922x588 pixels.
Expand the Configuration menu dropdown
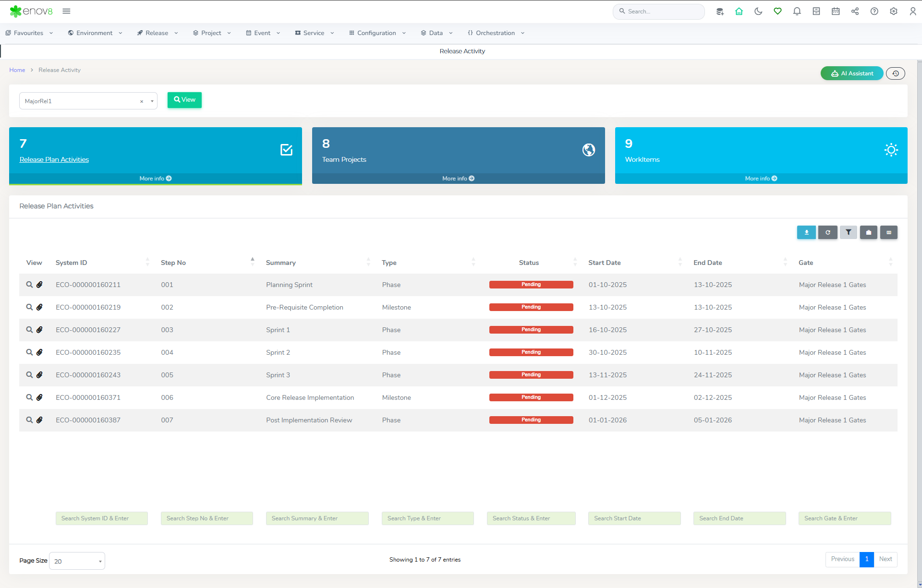point(377,33)
